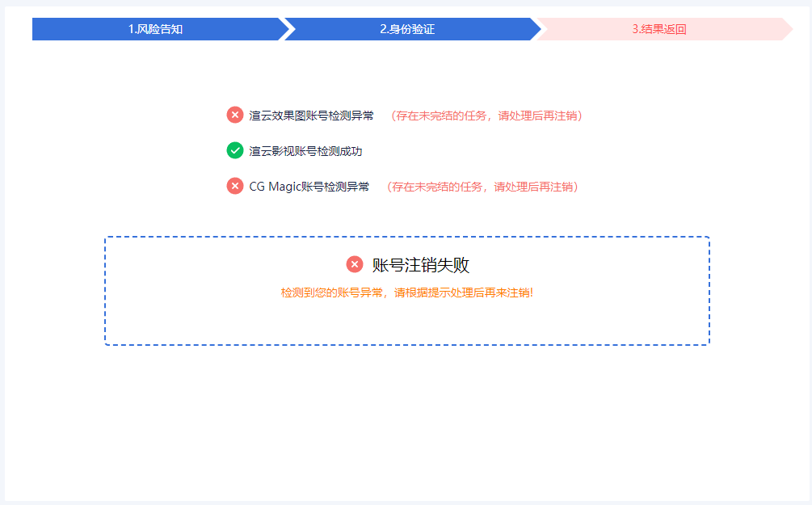812x505 pixels.
Task: Click the red unfinished-task hint after 渲云效果图
Action: (486, 116)
